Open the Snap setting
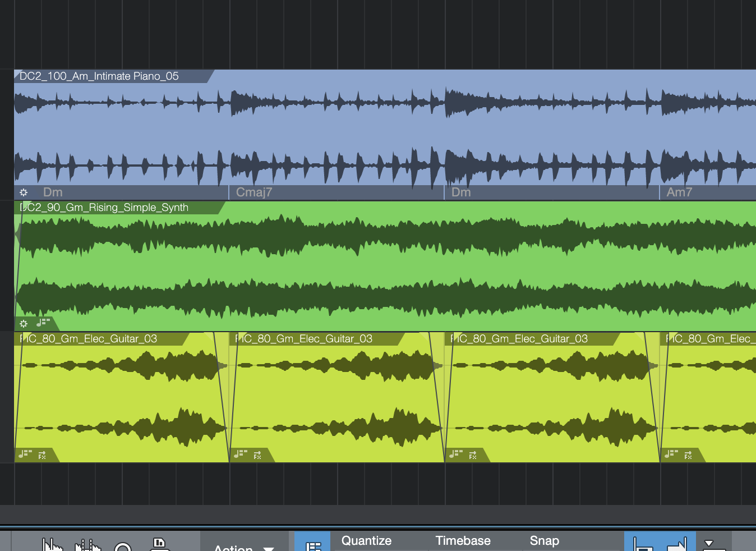 point(544,541)
